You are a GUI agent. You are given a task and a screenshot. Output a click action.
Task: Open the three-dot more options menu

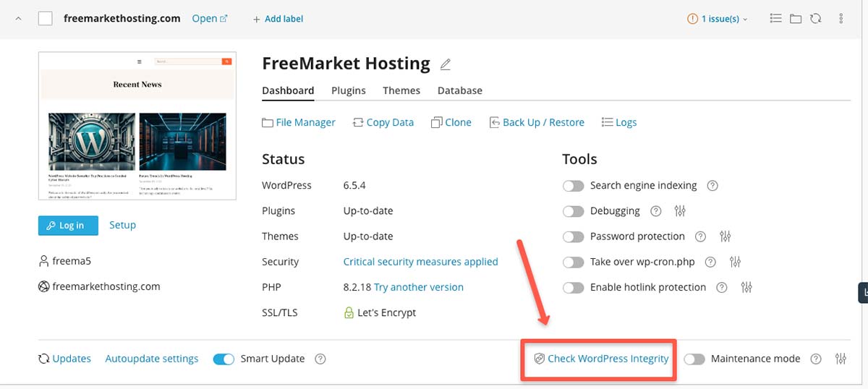point(841,19)
